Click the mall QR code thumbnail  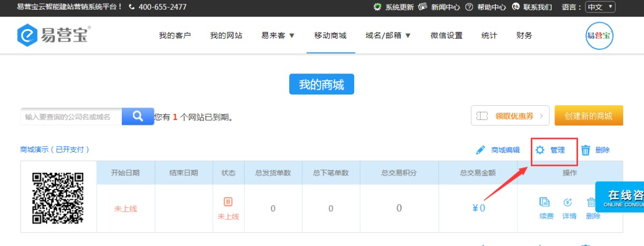click(x=58, y=198)
